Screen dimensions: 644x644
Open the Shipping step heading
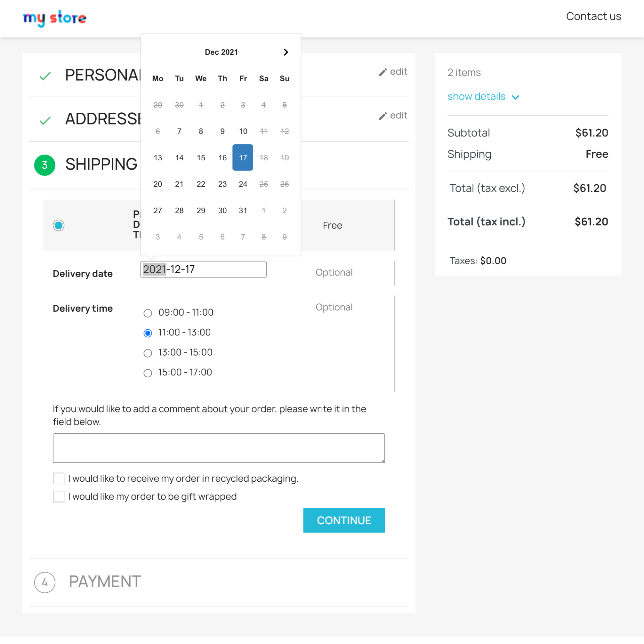[x=101, y=164]
